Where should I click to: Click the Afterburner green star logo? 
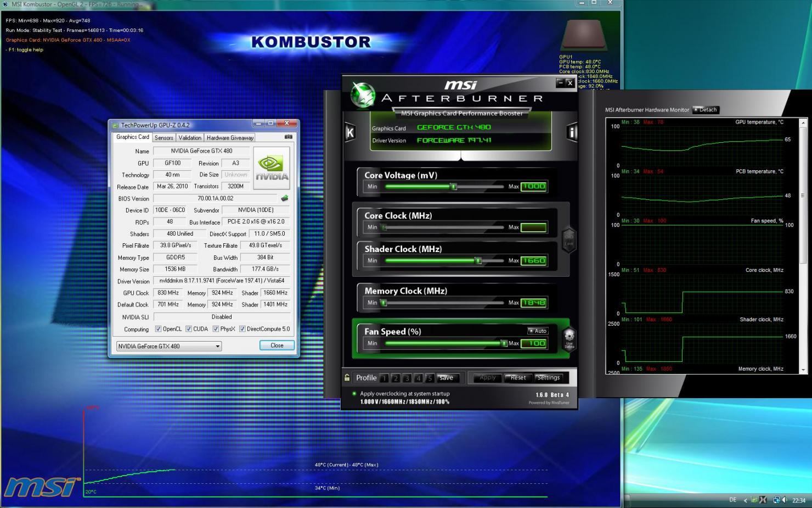363,95
